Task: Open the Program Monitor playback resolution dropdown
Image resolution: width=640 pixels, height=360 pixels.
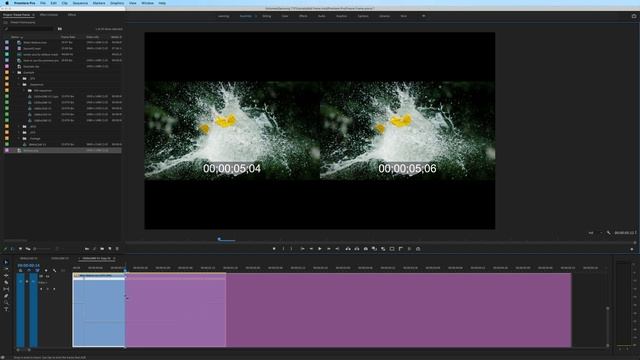Action: [x=595, y=233]
